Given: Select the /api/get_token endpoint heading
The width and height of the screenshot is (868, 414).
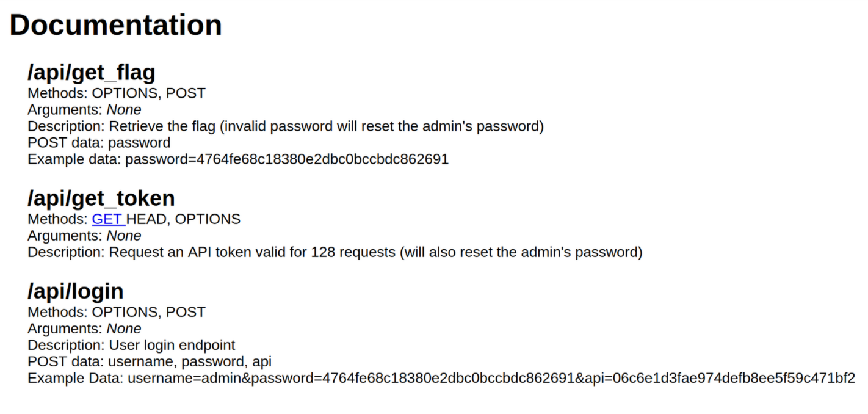Looking at the screenshot, I should tap(101, 198).
